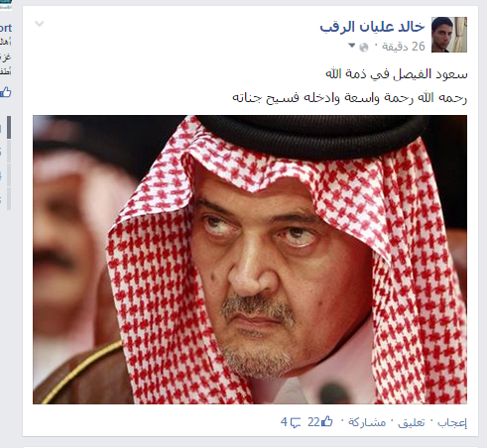This screenshot has width=487, height=448.
Task: Open the author's profile picture thumbnail
Action: click(x=449, y=35)
